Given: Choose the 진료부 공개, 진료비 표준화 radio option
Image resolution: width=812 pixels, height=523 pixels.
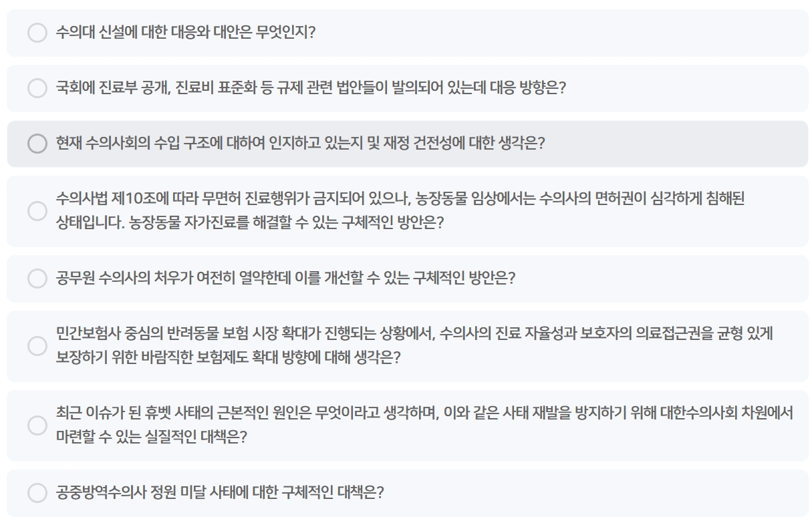Looking at the screenshot, I should click(x=37, y=88).
